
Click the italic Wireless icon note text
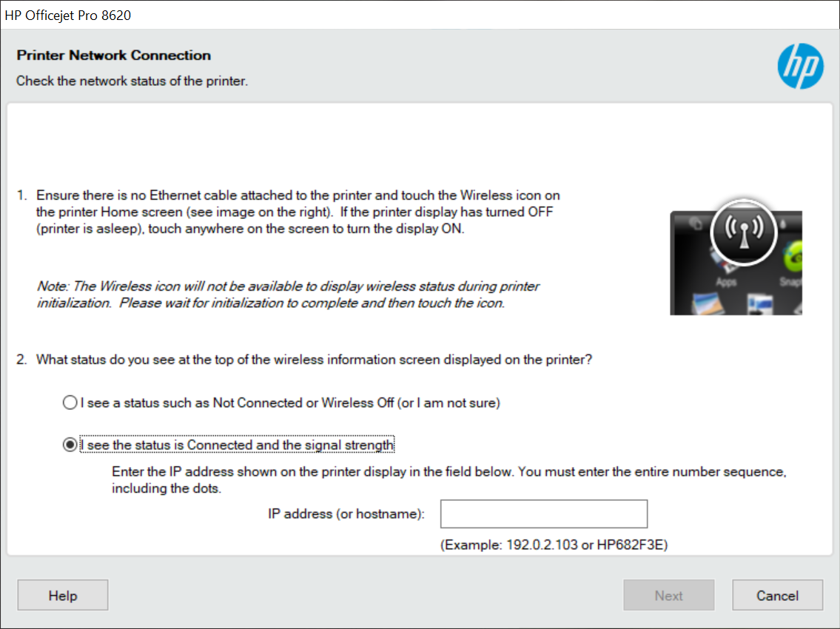coord(289,295)
